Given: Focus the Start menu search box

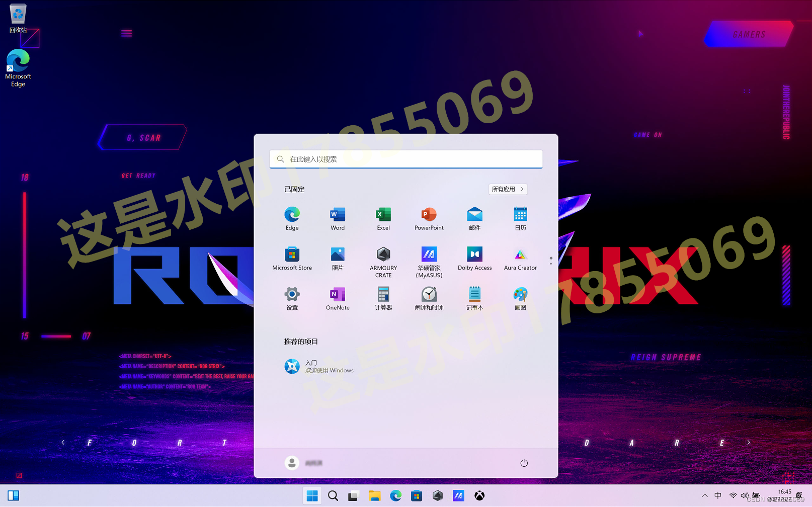Looking at the screenshot, I should (406, 159).
